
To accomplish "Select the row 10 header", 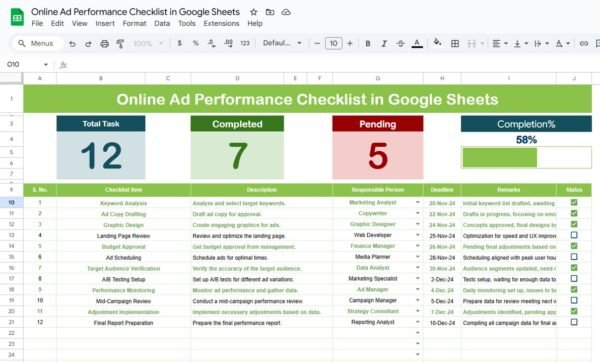I will (x=11, y=202).
